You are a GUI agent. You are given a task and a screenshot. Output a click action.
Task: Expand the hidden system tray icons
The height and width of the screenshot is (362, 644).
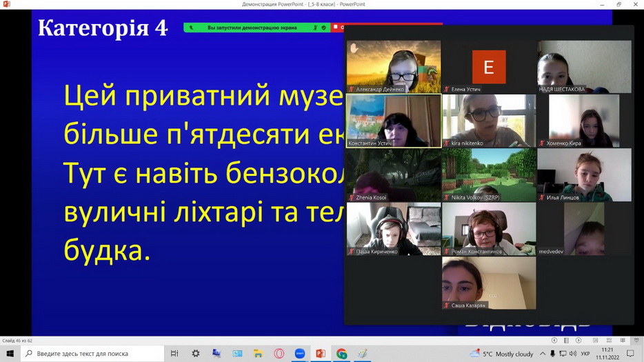click(542, 354)
